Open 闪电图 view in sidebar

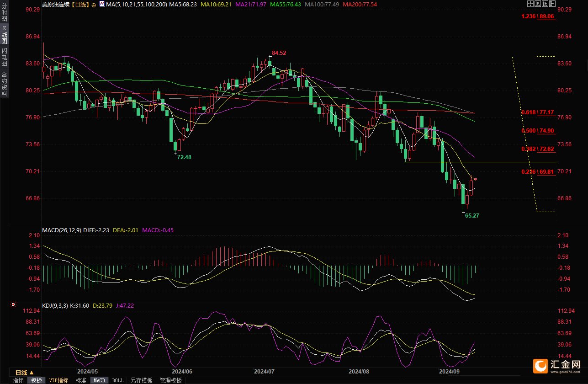pos(4,57)
